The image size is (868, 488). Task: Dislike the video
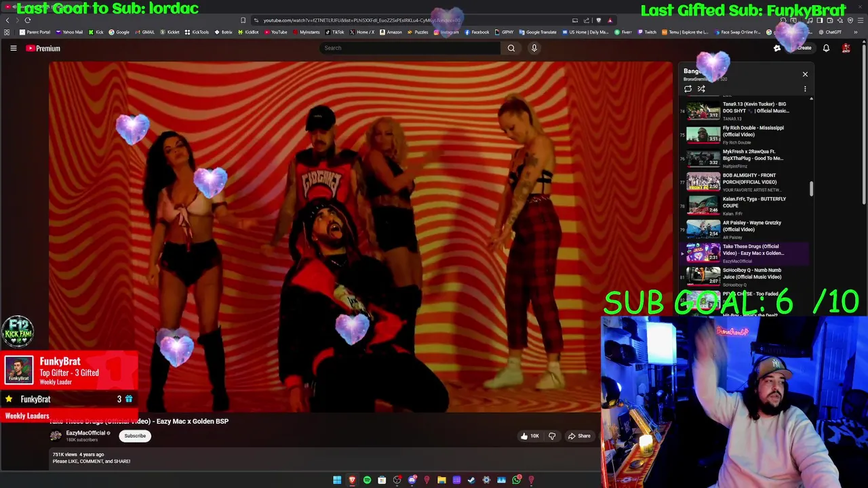click(552, 436)
